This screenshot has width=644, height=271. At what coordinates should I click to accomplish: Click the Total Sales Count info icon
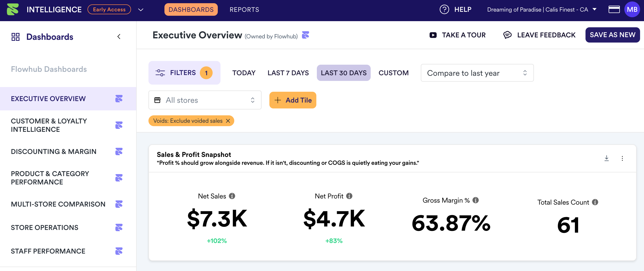[595, 202]
